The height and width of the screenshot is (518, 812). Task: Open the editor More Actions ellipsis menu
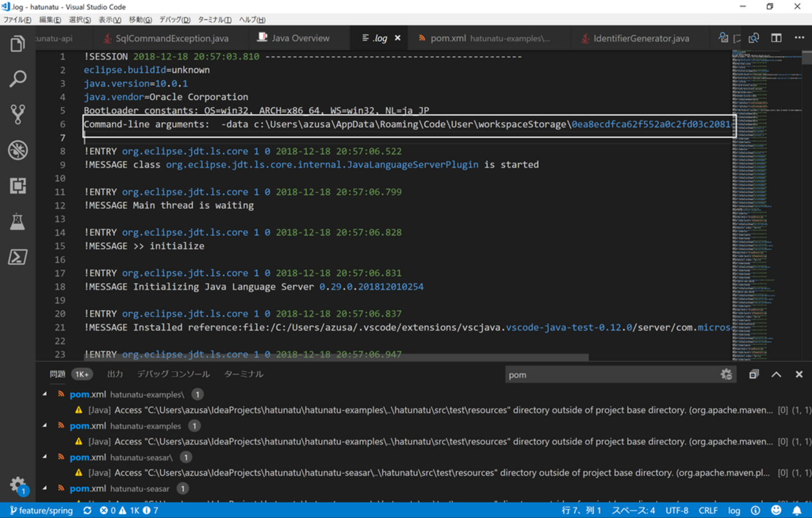click(799, 38)
